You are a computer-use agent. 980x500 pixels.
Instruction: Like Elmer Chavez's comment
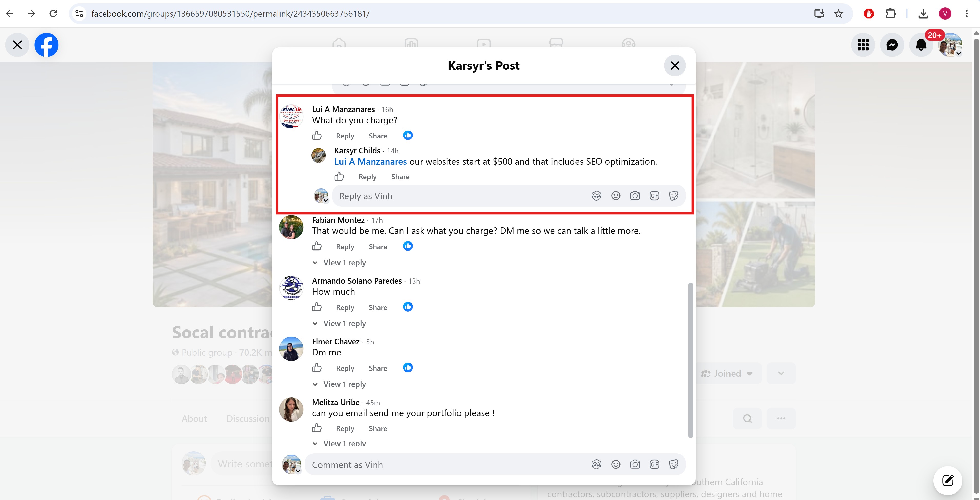(x=317, y=368)
